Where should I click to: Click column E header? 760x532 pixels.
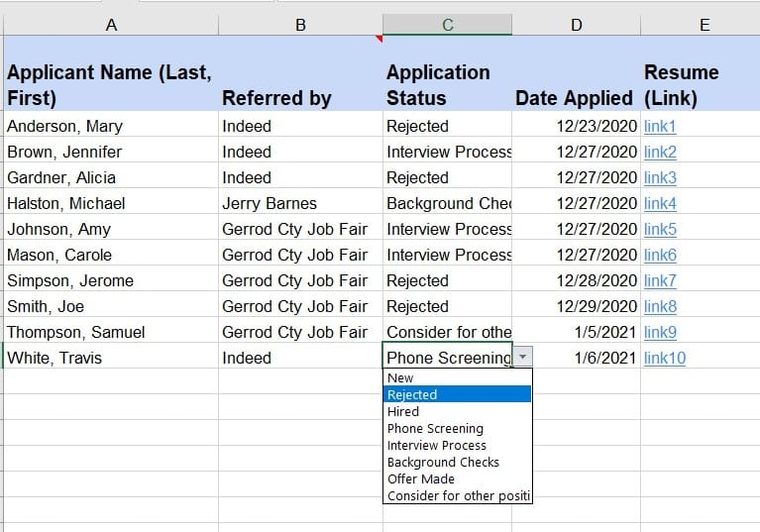tap(704, 25)
